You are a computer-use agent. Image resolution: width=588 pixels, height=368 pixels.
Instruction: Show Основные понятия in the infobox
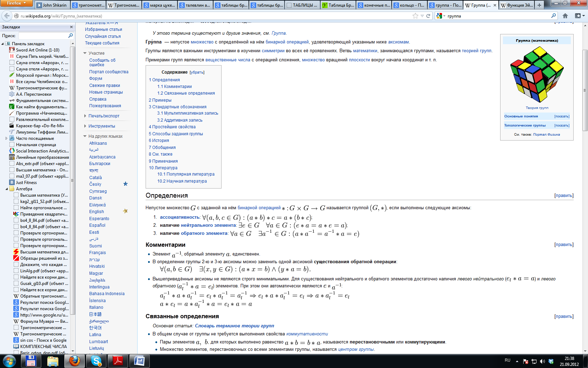tap(562, 116)
